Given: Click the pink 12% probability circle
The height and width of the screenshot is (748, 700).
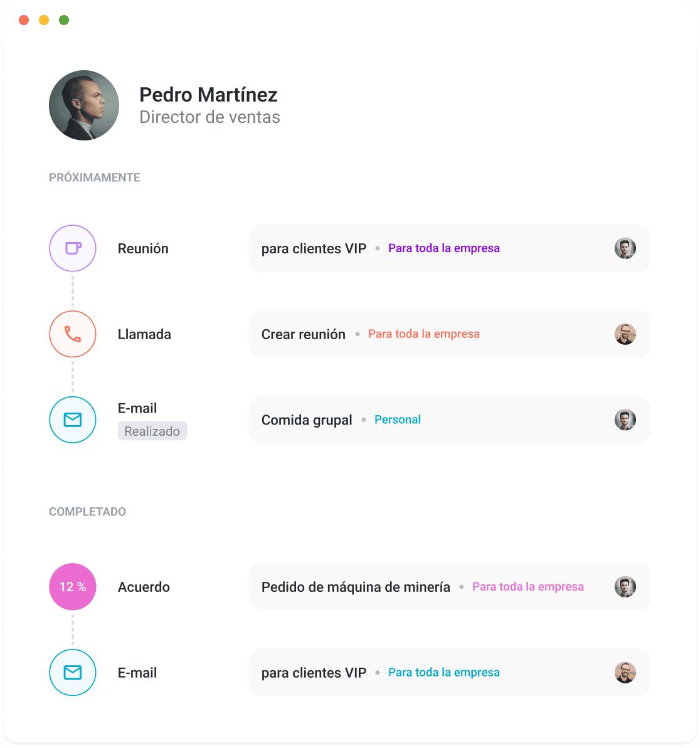Looking at the screenshot, I should coord(72,586).
